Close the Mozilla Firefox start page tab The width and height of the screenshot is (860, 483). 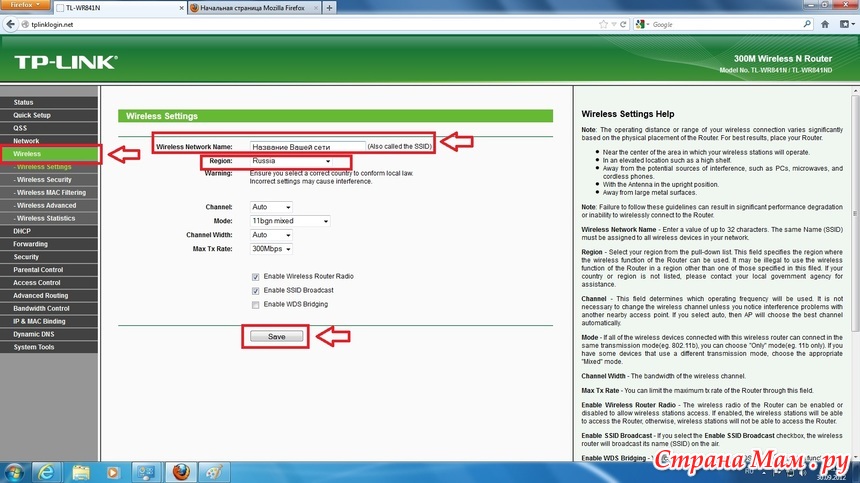[315, 8]
